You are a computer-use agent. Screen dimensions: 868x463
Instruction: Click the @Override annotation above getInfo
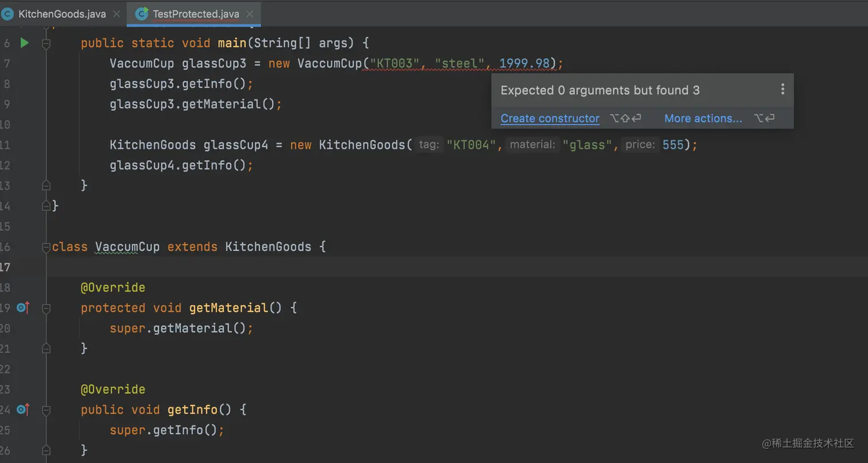(113, 389)
